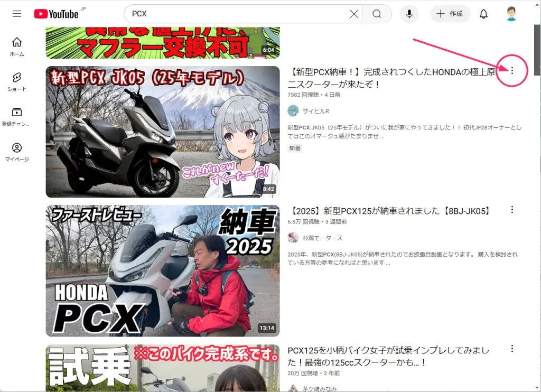Open the account avatar menu
The width and height of the screenshot is (541, 392).
[511, 14]
